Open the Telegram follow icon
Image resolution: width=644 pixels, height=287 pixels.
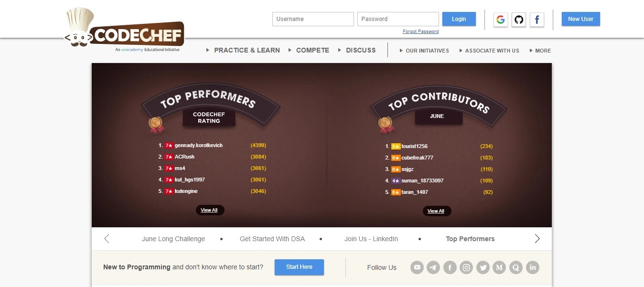pyautogui.click(x=433, y=267)
